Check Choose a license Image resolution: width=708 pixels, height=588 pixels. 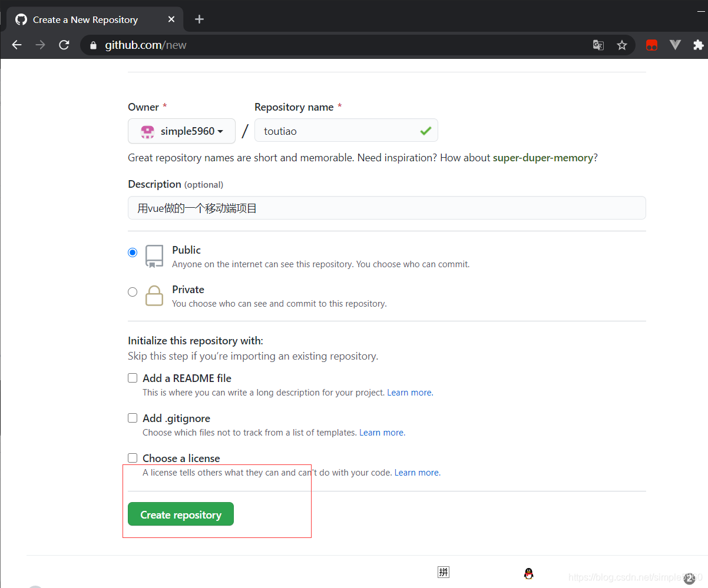[133, 458]
